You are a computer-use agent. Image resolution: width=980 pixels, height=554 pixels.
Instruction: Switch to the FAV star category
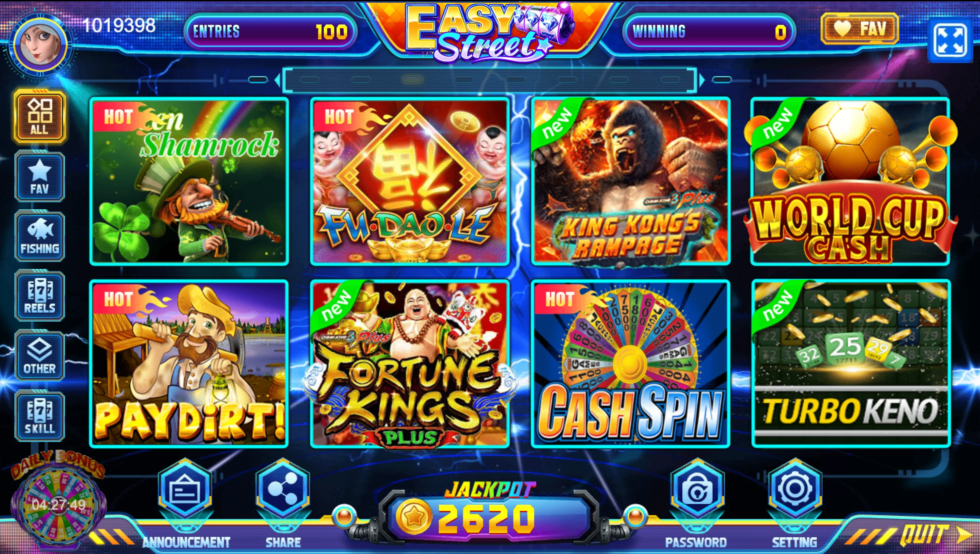(40, 177)
